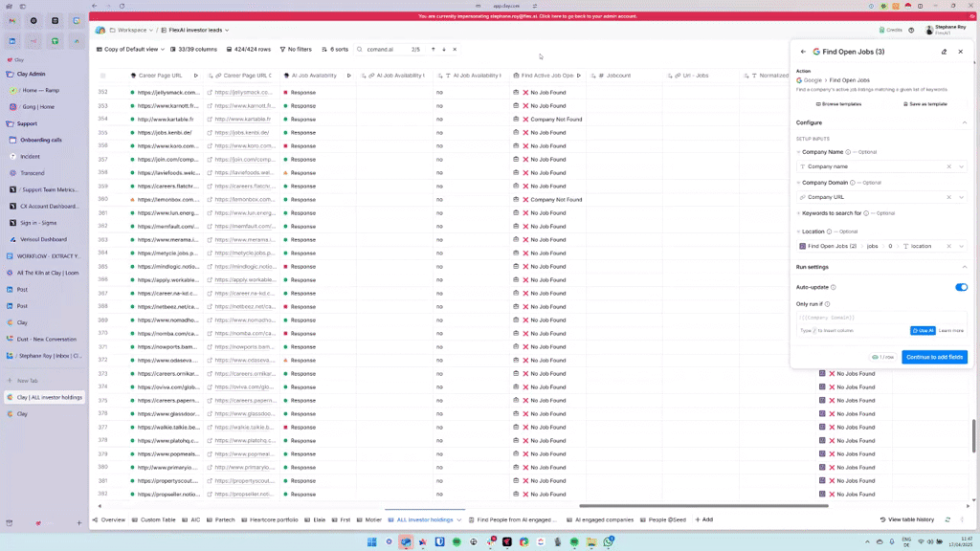Jump to the previous search match arrow

click(433, 49)
